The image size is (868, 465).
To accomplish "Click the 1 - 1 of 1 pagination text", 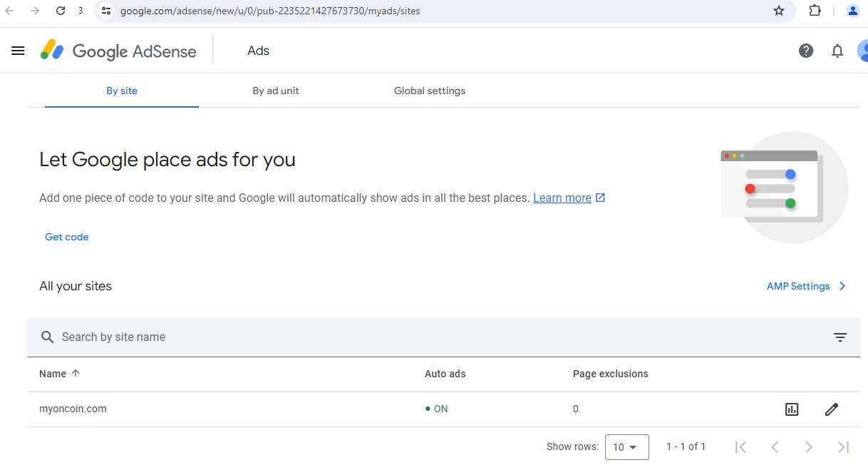I will pos(686,446).
